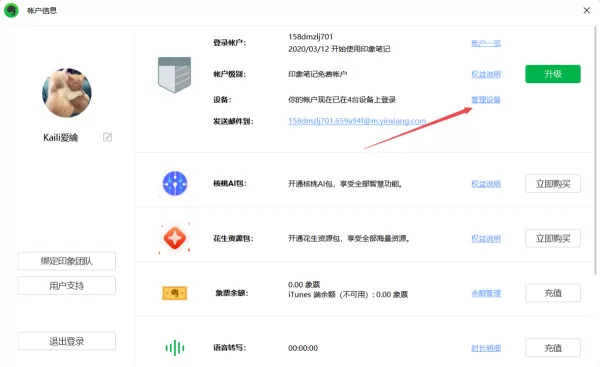Open the 管理设备 link
The height and width of the screenshot is (367, 600).
pyautogui.click(x=486, y=100)
